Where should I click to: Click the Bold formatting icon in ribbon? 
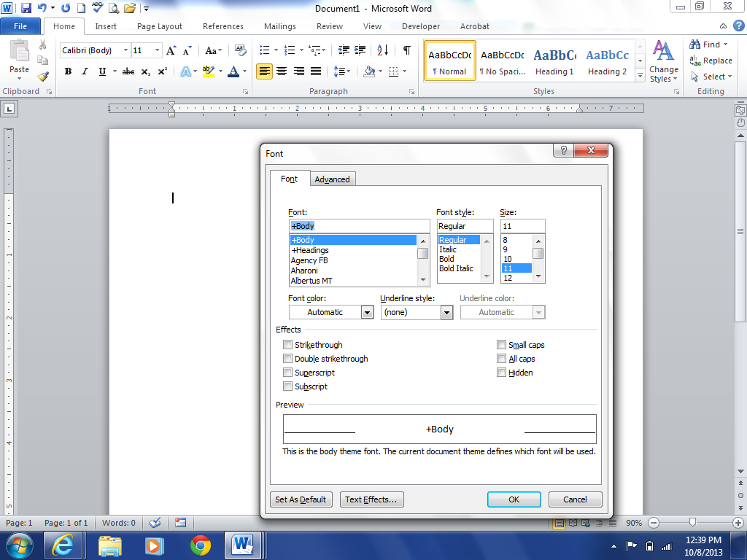point(68,71)
